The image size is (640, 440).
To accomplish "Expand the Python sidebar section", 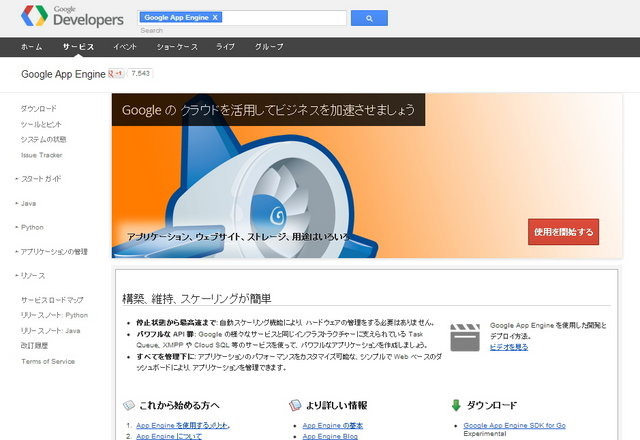I will click(32, 227).
